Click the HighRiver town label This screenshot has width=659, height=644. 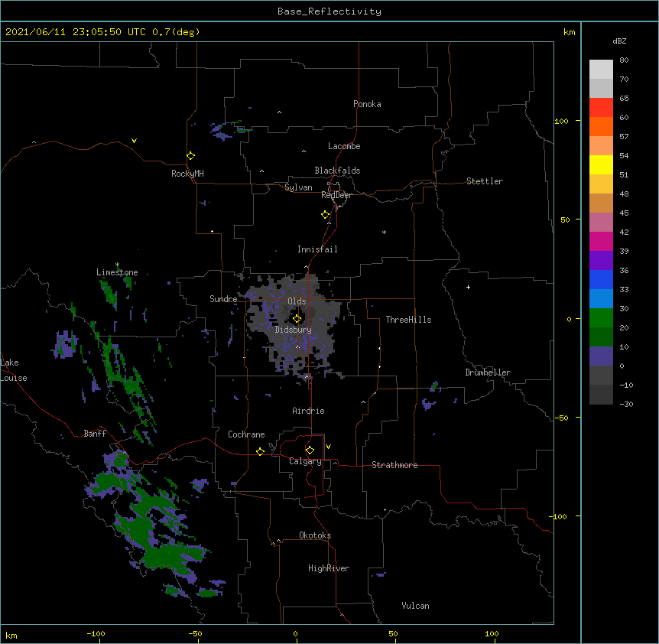(329, 568)
